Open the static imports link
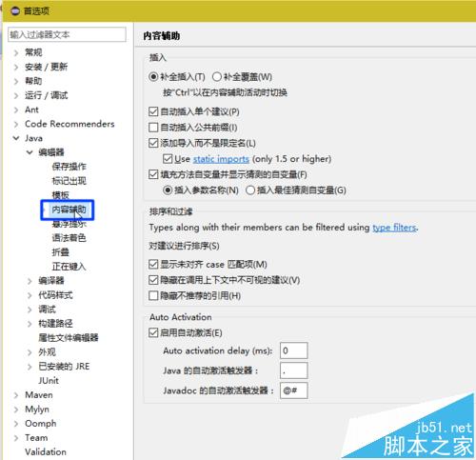This screenshot has width=476, height=460. pos(221,159)
